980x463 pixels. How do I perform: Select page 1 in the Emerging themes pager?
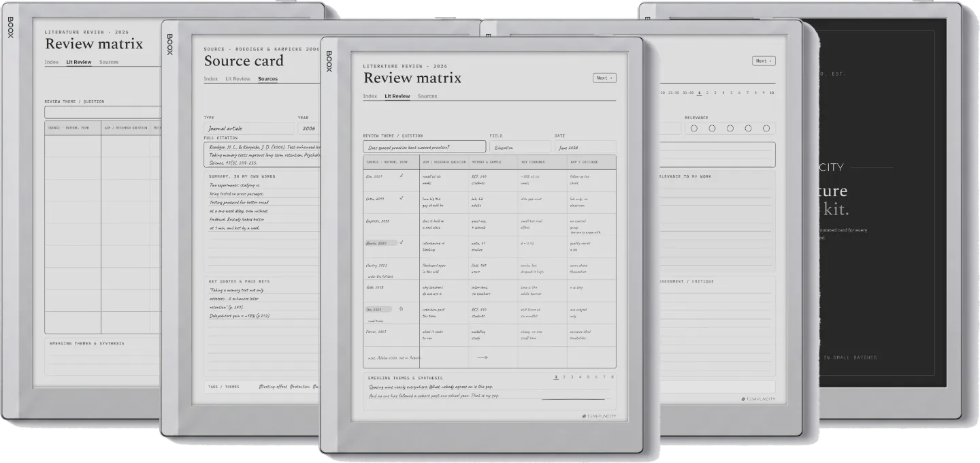[x=556, y=377]
